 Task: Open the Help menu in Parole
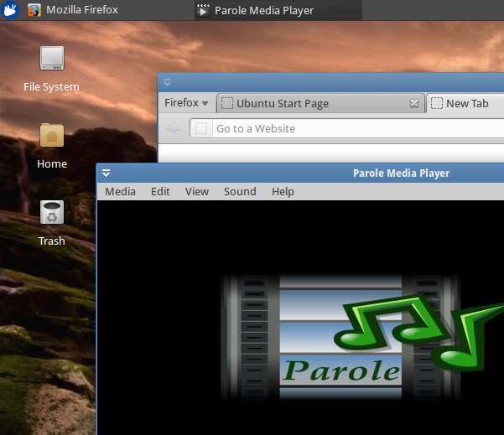(x=283, y=191)
